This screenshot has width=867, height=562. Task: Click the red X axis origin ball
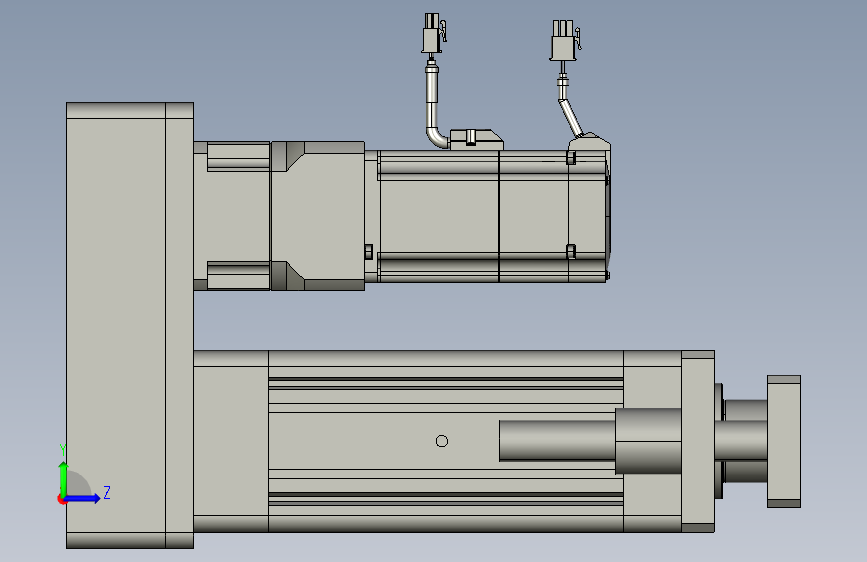pos(61,499)
